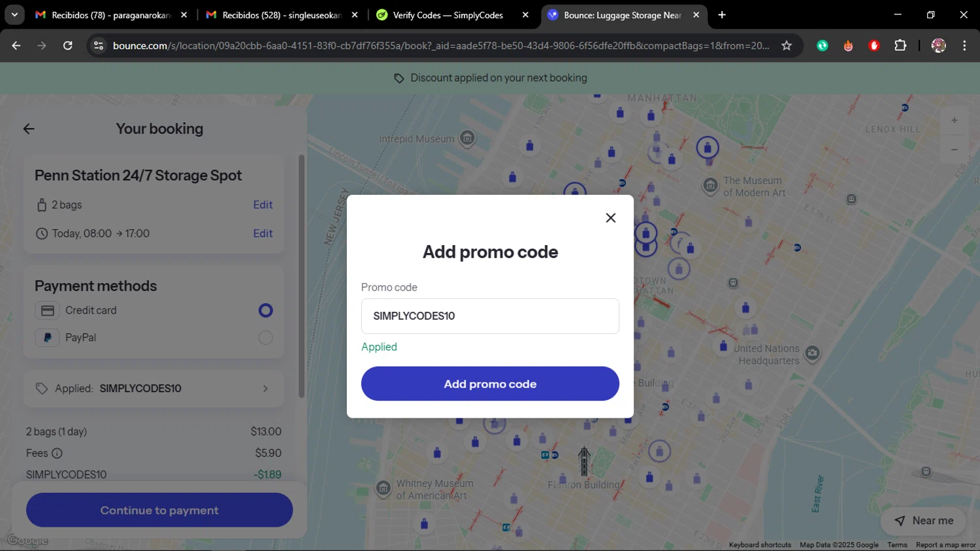The width and height of the screenshot is (980, 551).
Task: Click the credit card icon
Action: click(48, 310)
